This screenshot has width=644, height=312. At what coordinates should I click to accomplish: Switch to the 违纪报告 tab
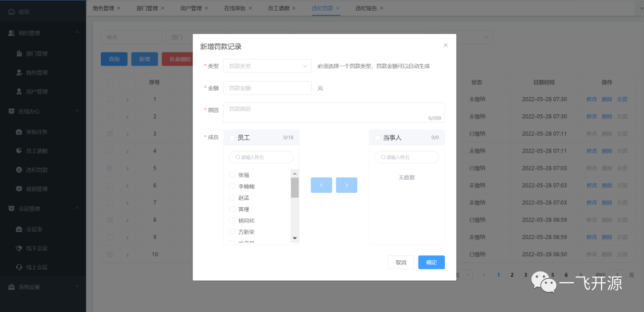pyautogui.click(x=366, y=8)
